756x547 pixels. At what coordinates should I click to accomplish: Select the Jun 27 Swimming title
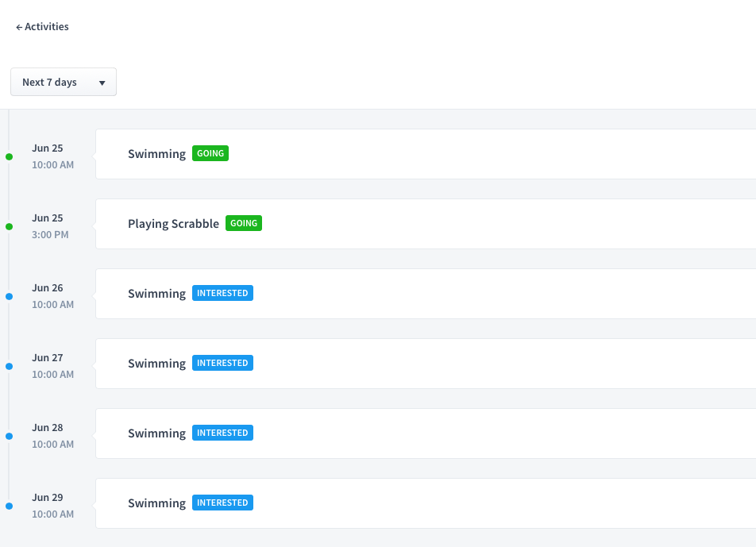[156, 364]
